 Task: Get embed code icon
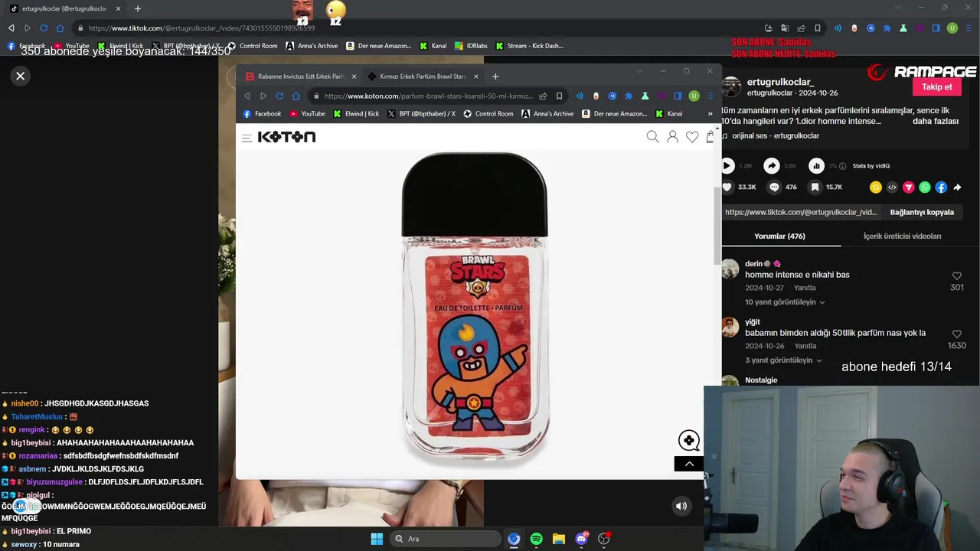892,187
